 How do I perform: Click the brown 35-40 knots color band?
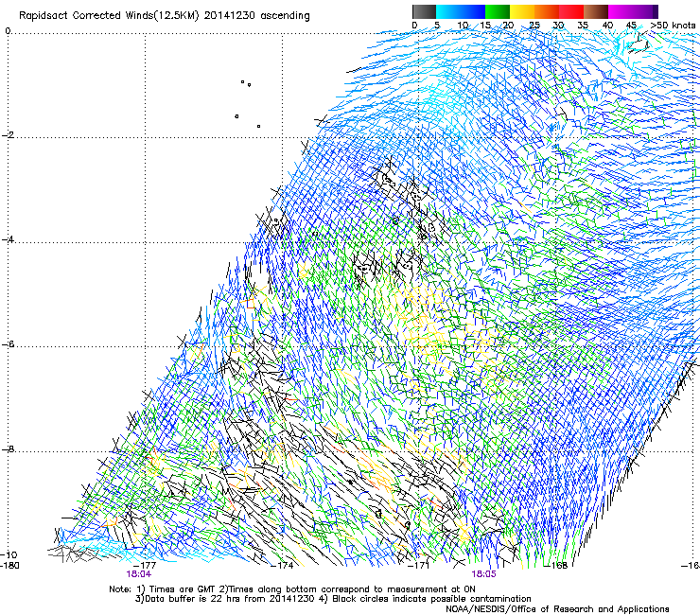coord(596,11)
